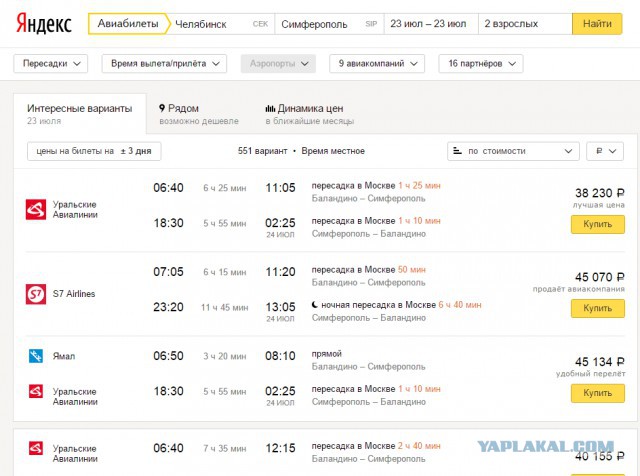This screenshot has height=476, width=640.
Task: Click the 38 230 ₽ price
Action: pyautogui.click(x=600, y=193)
